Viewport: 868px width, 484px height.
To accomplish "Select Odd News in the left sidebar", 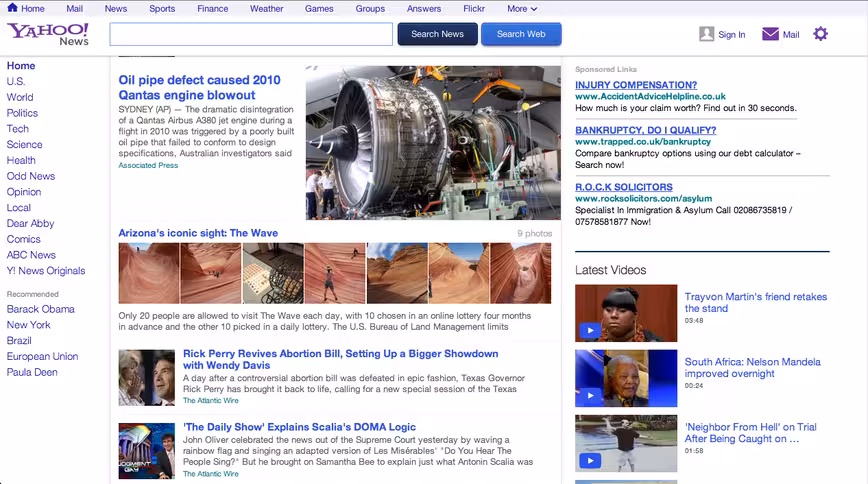I will tap(31, 176).
